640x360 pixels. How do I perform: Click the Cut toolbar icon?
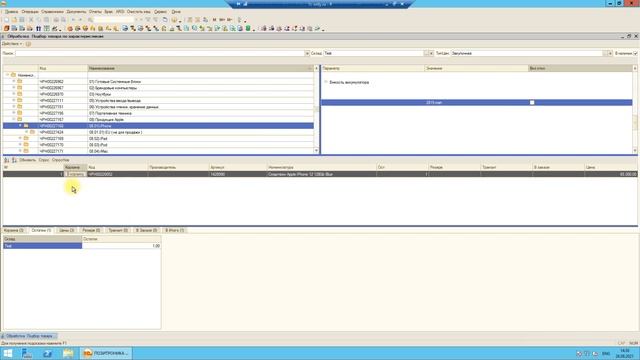(31, 20)
